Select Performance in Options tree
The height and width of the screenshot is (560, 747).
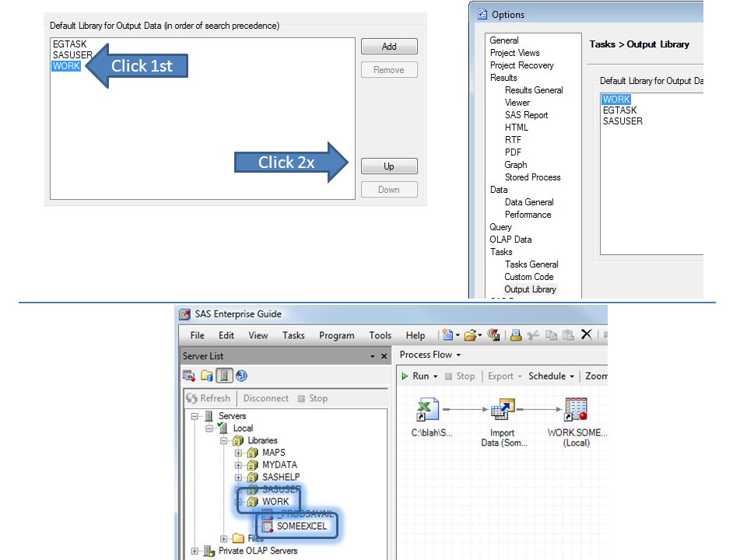[x=528, y=215]
